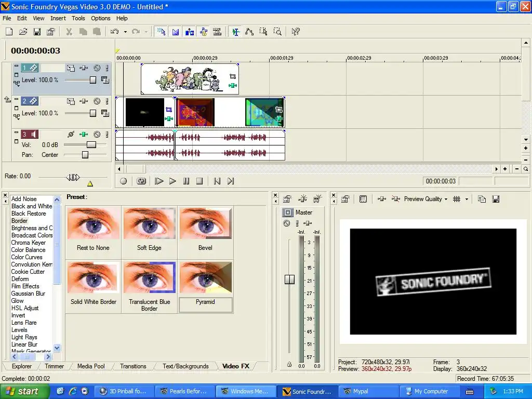Click the Windows start button
532x399 pixels.
click(x=25, y=391)
